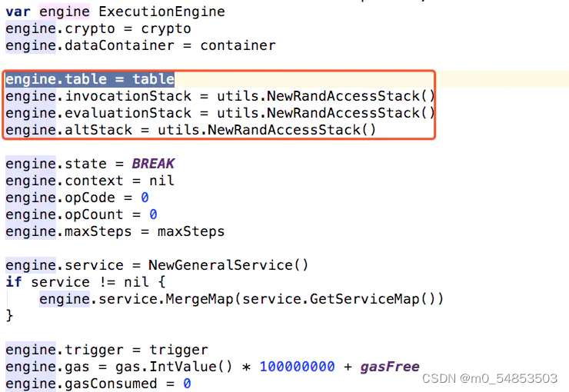The height and width of the screenshot is (392, 569).
Task: Click the engine.trigger = trigger line
Action: click(x=107, y=350)
